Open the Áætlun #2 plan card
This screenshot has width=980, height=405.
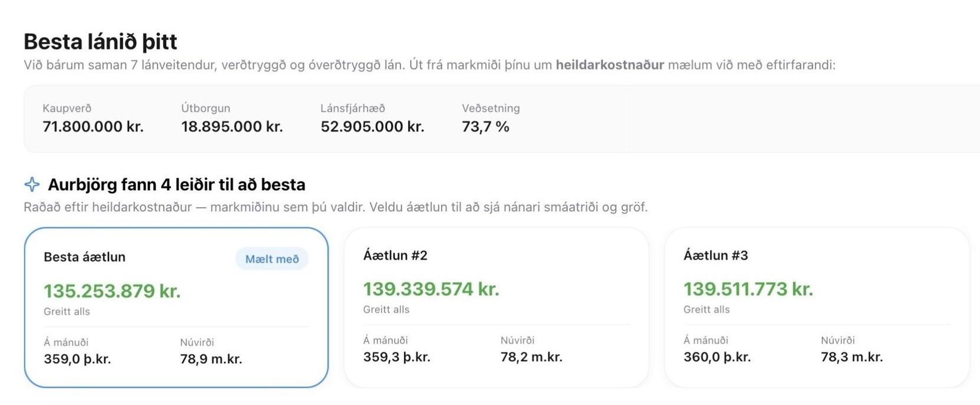496,308
